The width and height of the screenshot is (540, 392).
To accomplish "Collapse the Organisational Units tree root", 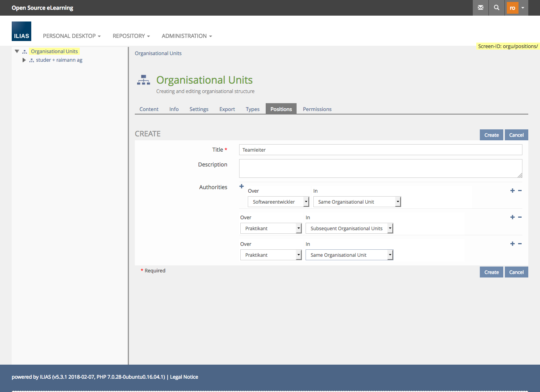I will pyautogui.click(x=17, y=51).
